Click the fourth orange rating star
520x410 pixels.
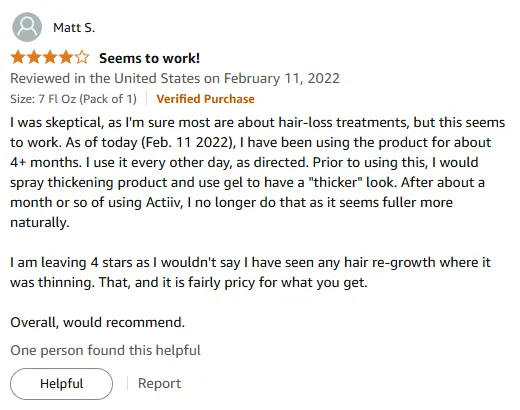click(x=66, y=58)
